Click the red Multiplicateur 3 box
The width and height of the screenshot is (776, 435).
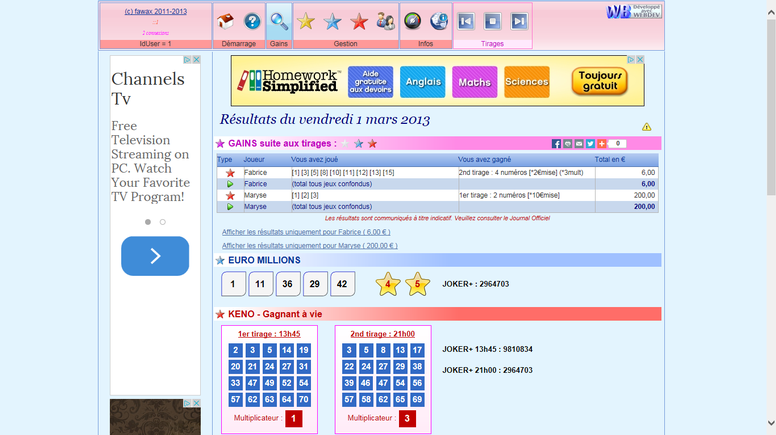(407, 419)
